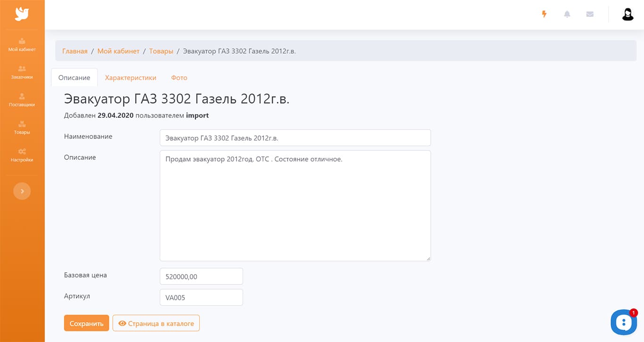Follow the Главная breadcrumb link
Image resolution: width=644 pixels, height=342 pixels.
coord(75,51)
